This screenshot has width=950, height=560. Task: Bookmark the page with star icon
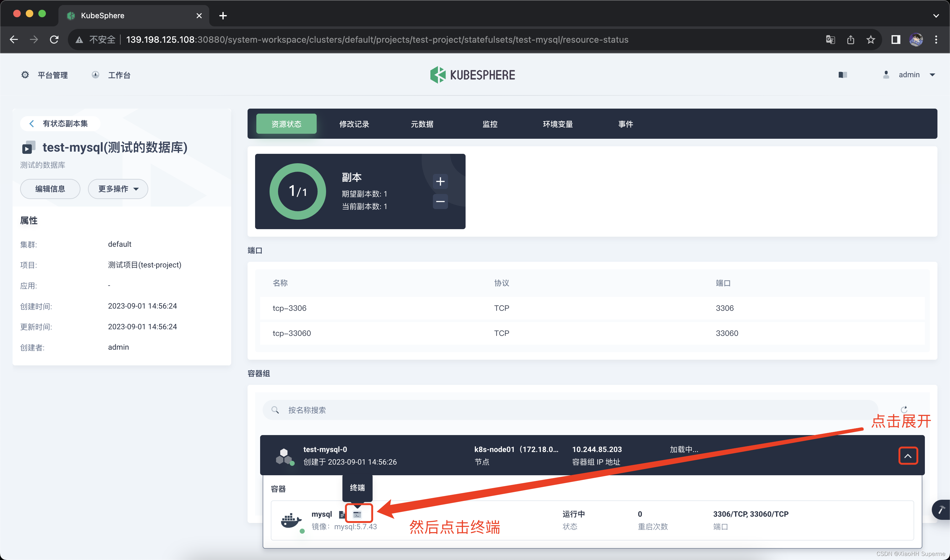click(871, 40)
